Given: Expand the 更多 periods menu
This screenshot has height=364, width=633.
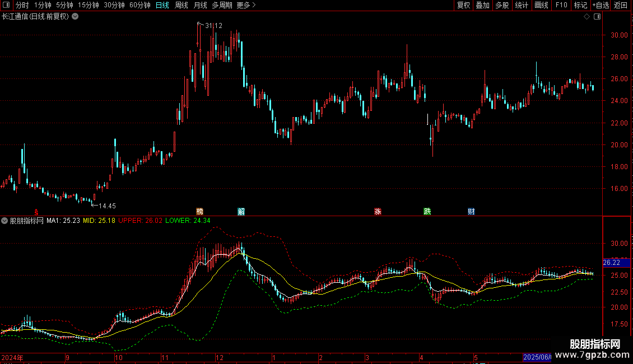Looking at the screenshot, I should (246, 5).
